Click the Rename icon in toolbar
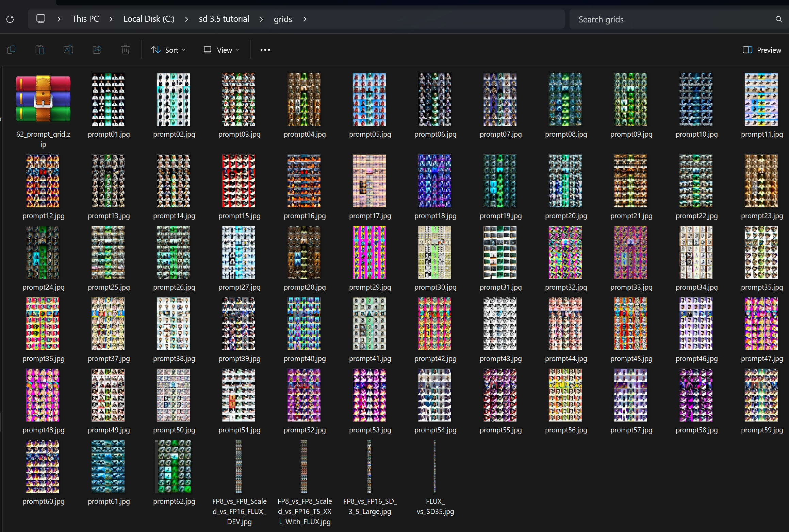 (x=68, y=50)
